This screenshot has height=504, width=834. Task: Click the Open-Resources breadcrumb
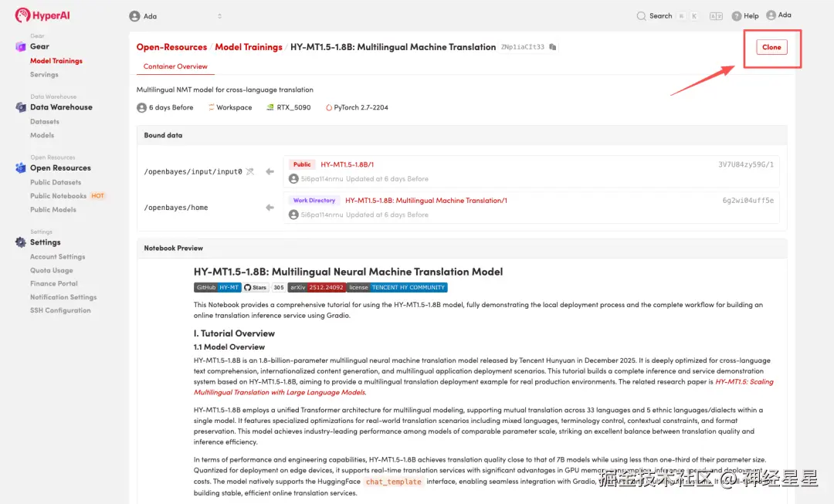pos(171,47)
